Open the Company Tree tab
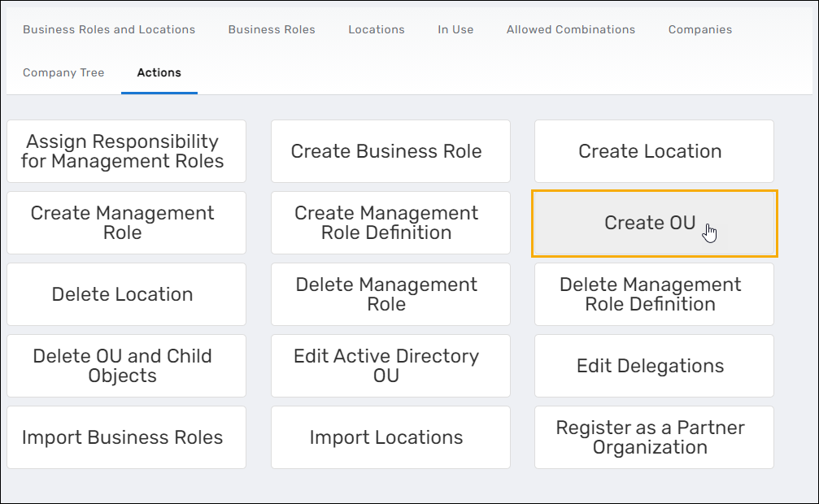Image resolution: width=819 pixels, height=504 pixels. tap(63, 72)
